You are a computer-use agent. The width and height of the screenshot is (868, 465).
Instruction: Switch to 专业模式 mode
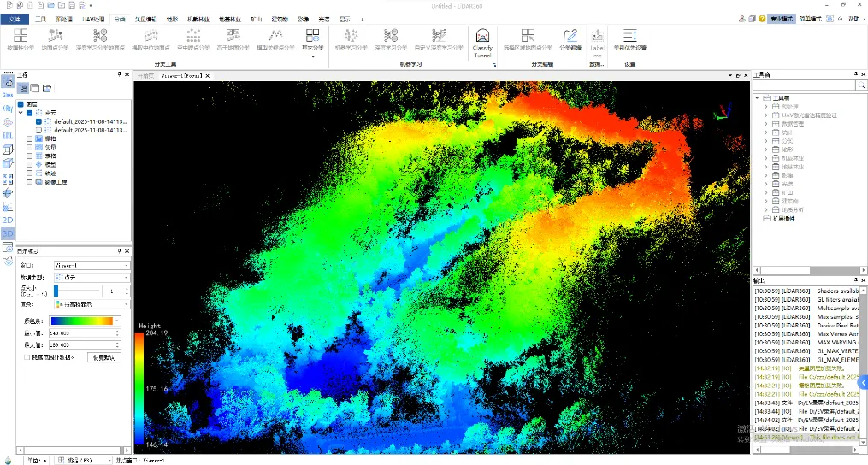(x=782, y=19)
